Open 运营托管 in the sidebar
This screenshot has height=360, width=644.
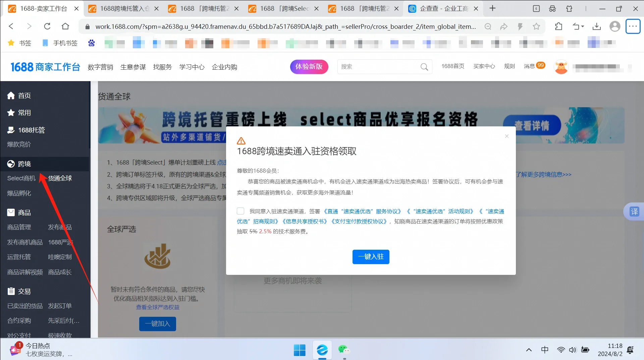pos(19,257)
